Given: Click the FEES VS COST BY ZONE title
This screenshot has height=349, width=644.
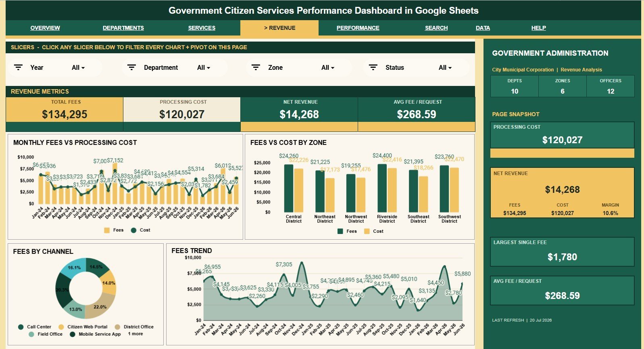Looking at the screenshot, I should click(x=288, y=142).
